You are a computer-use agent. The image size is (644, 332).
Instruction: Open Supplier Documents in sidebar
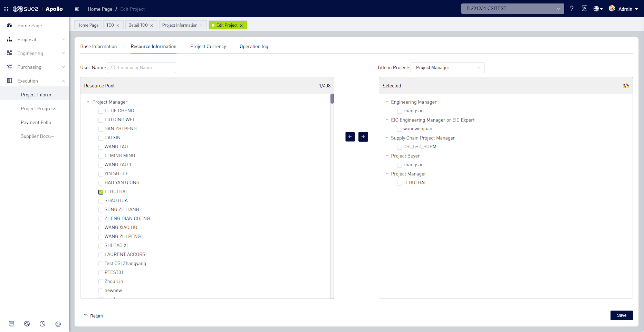coord(37,136)
